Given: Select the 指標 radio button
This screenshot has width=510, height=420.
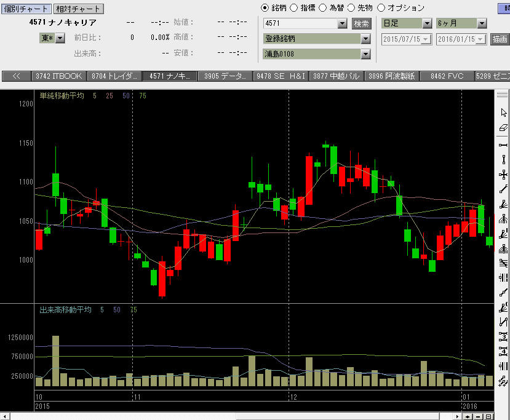Looking at the screenshot, I should 293,8.
